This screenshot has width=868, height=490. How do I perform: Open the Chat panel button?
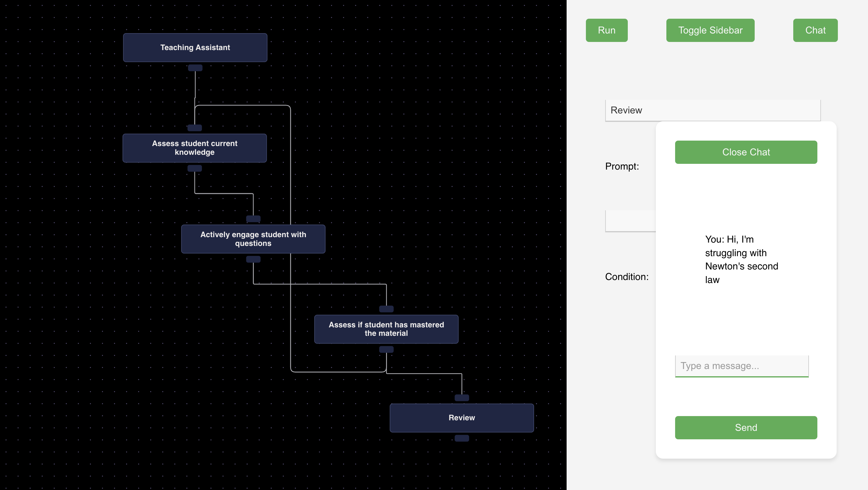(815, 30)
